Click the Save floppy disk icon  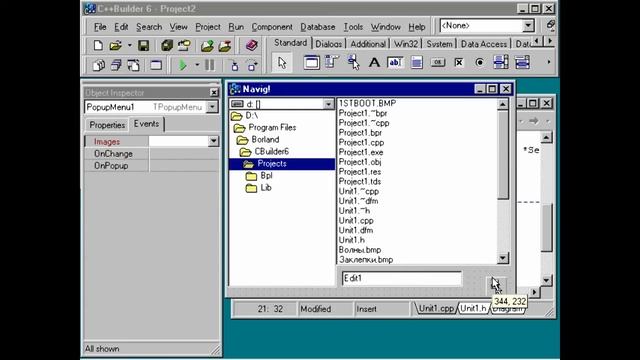click(143, 45)
